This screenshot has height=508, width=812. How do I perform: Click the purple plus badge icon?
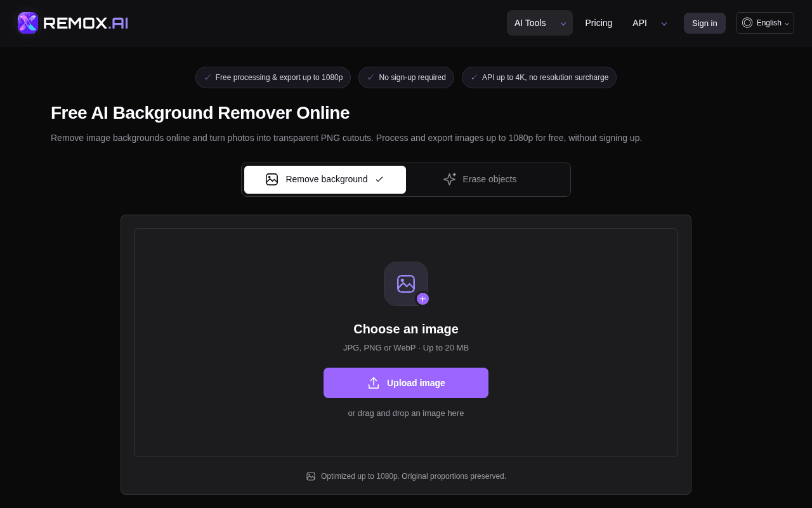point(422,299)
